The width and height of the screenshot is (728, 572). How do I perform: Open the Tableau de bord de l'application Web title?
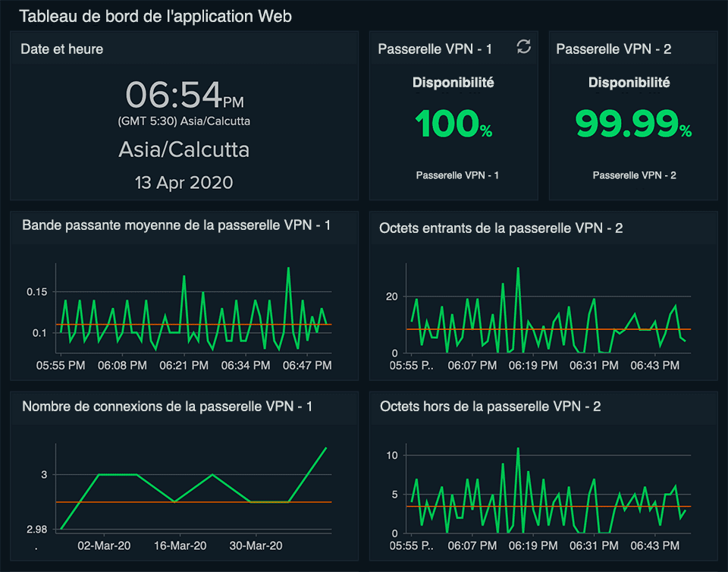click(157, 15)
